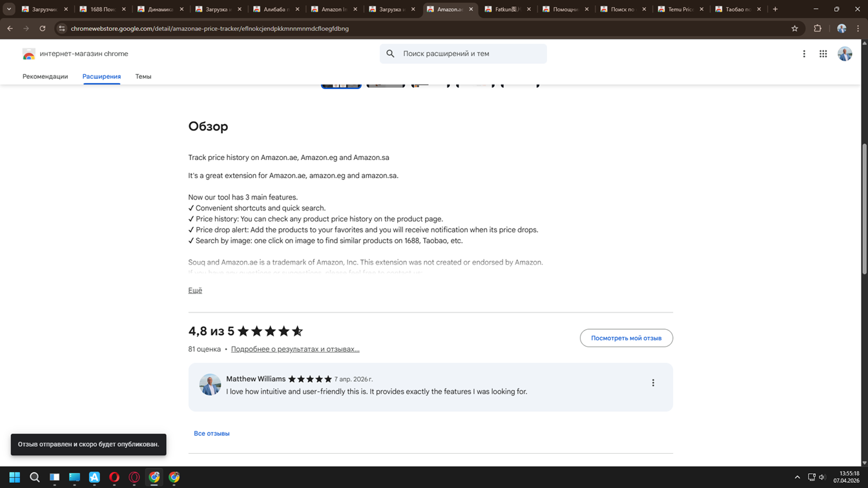The width and height of the screenshot is (868, 488).
Task: Switch to the Temu Price browser tab
Action: (680, 9)
